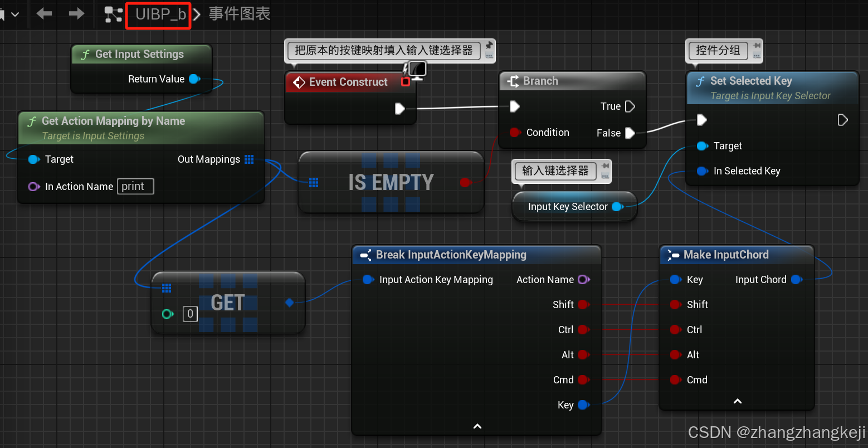
Task: Select the Branch node header
Action: coord(572,81)
